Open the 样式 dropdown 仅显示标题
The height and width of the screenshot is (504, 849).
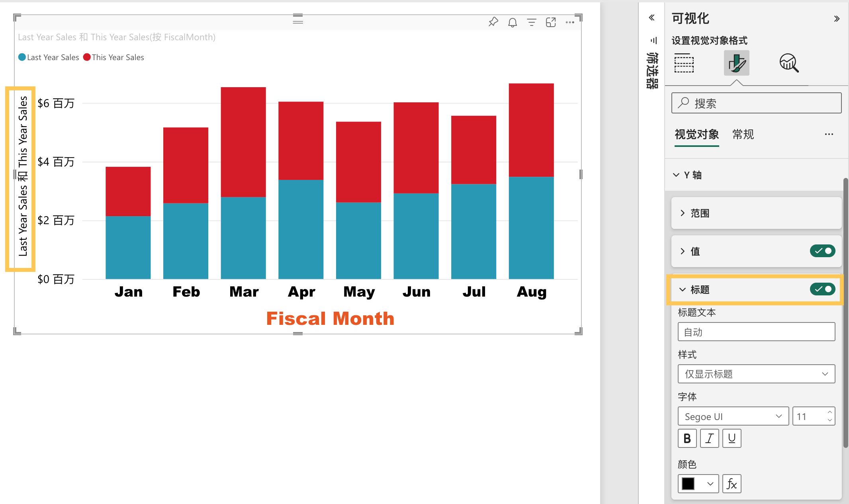click(x=756, y=374)
